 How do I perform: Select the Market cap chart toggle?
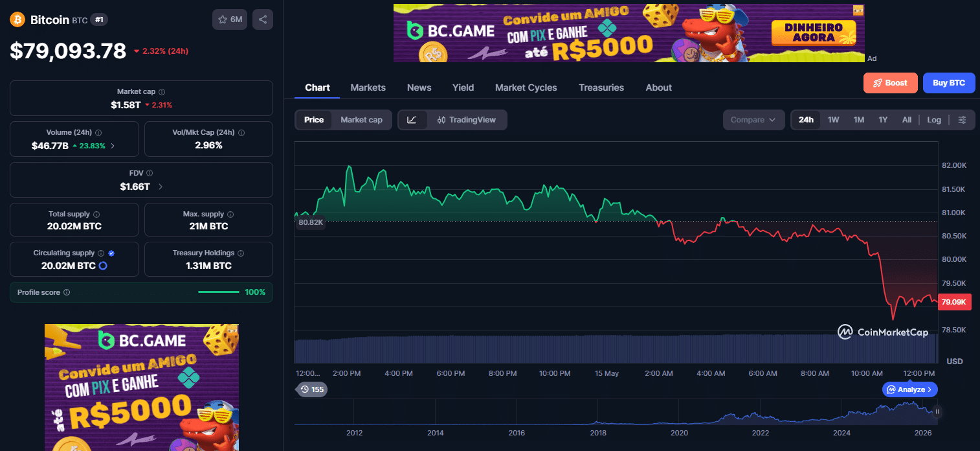[x=361, y=120]
